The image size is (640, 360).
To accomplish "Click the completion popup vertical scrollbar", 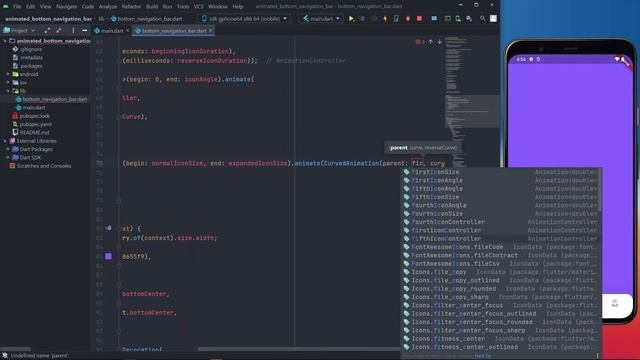I will click(600, 190).
